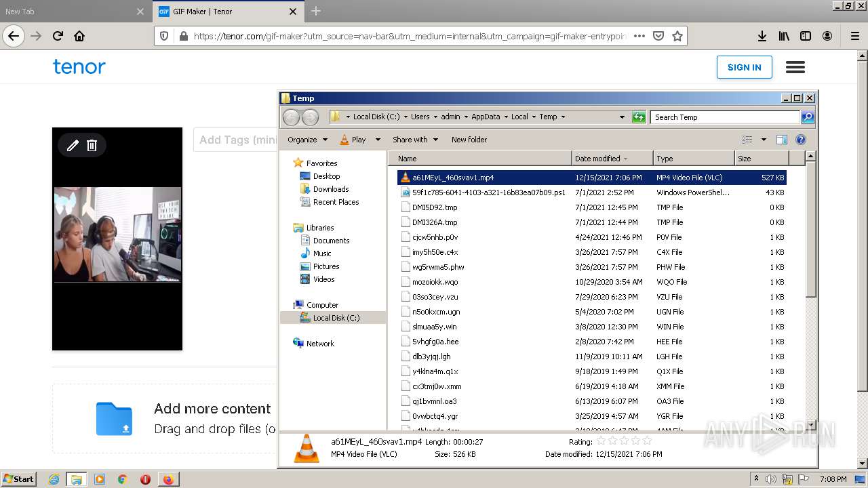This screenshot has width=868, height=488.
Task: Open Explorer help icon
Action: [801, 140]
